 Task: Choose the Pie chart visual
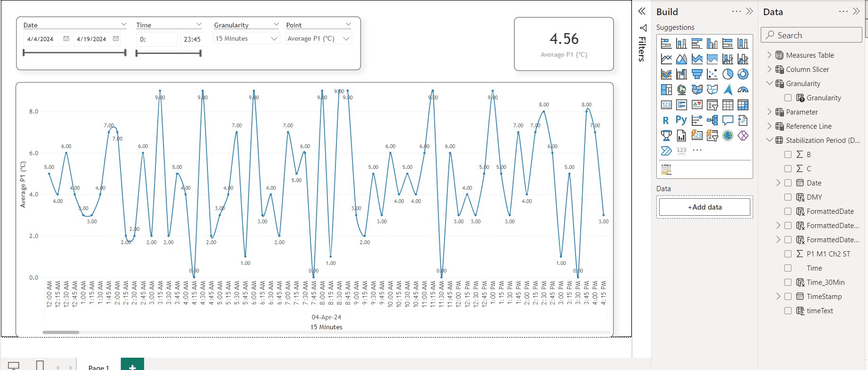[728, 74]
